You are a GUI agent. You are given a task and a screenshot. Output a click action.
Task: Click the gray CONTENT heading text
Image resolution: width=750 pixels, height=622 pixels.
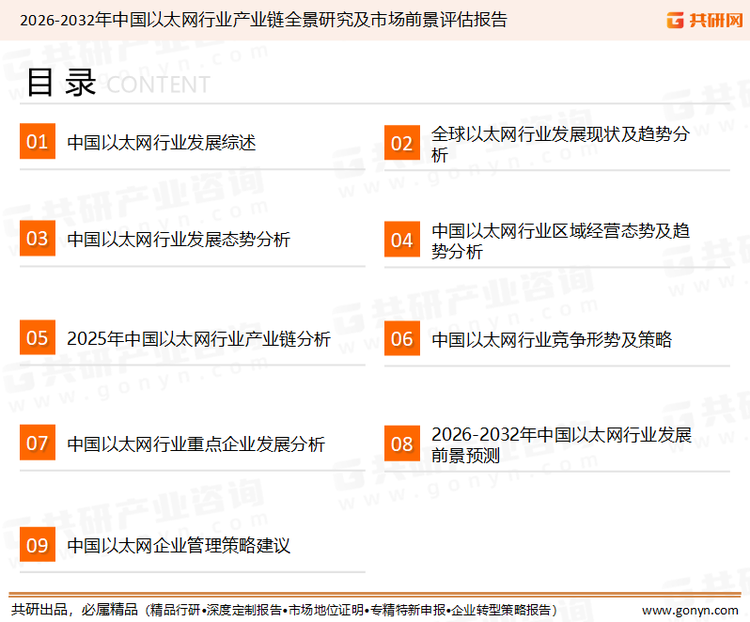[x=158, y=85]
